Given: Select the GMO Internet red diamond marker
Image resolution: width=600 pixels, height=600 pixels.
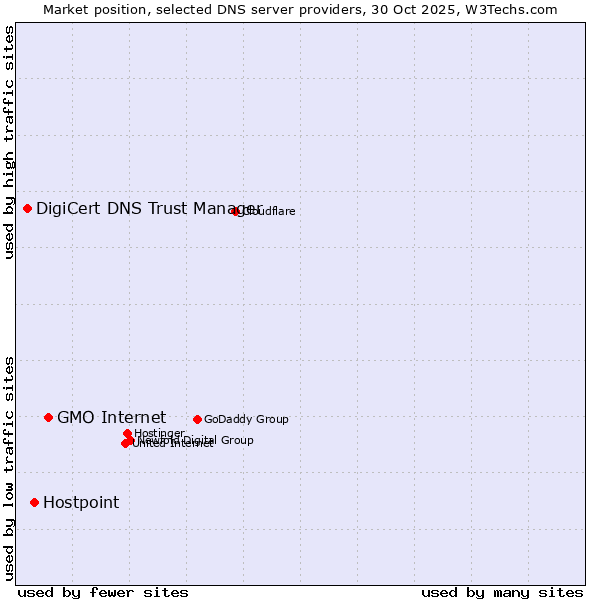Looking at the screenshot, I should point(48,417).
